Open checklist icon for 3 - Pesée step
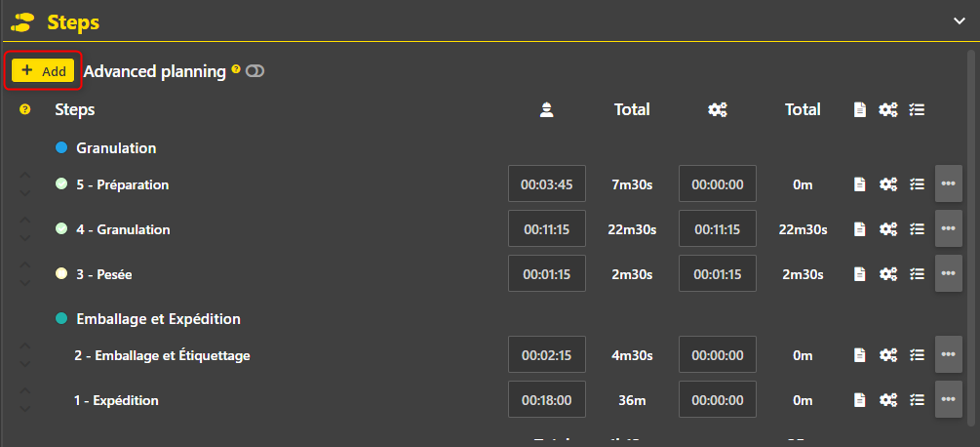Screen dimensions: 980x447 click(x=917, y=273)
